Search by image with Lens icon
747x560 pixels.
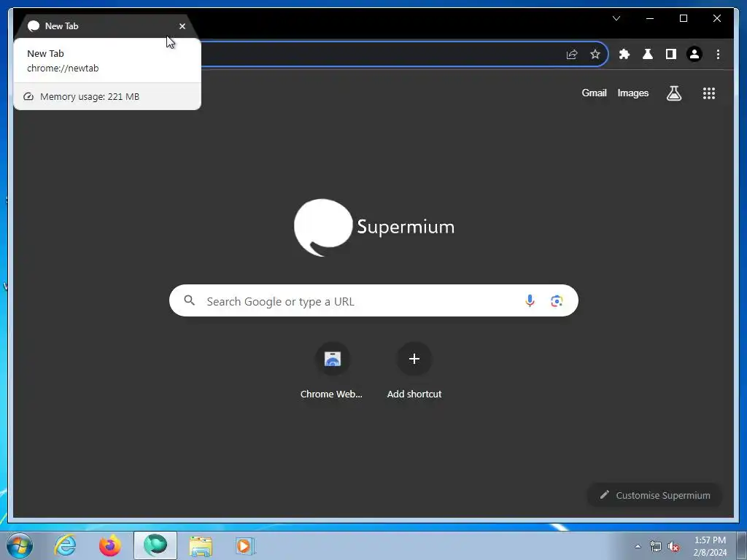(557, 301)
